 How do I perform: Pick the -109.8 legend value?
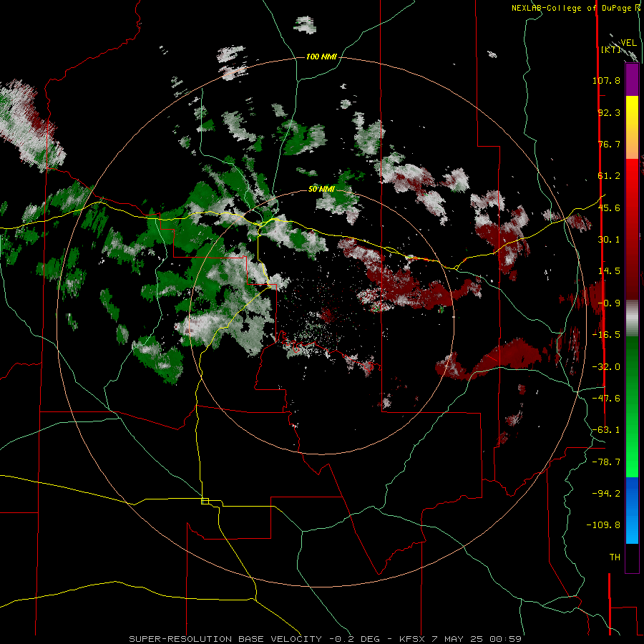(x=604, y=525)
